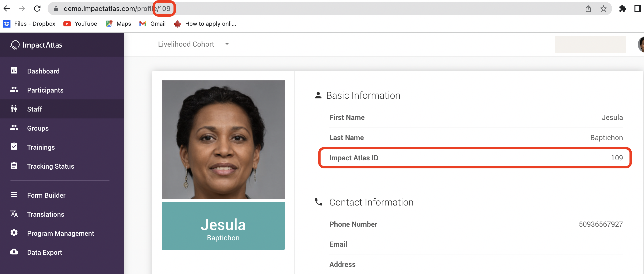The height and width of the screenshot is (274, 644).
Task: Click Jesula's profile photo
Action: point(223,140)
